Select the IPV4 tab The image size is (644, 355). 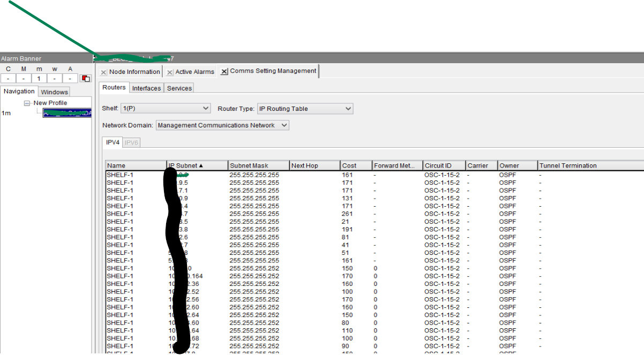pos(113,142)
